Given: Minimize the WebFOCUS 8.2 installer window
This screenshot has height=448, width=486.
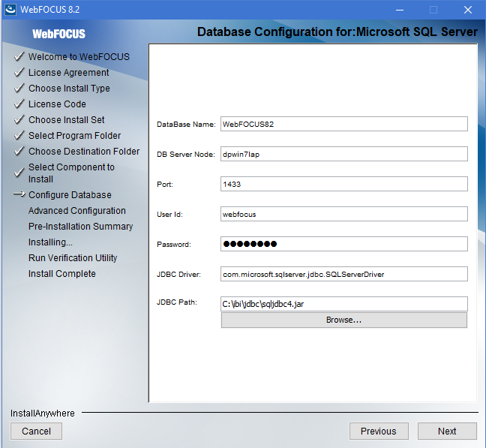Looking at the screenshot, I should point(400,10).
